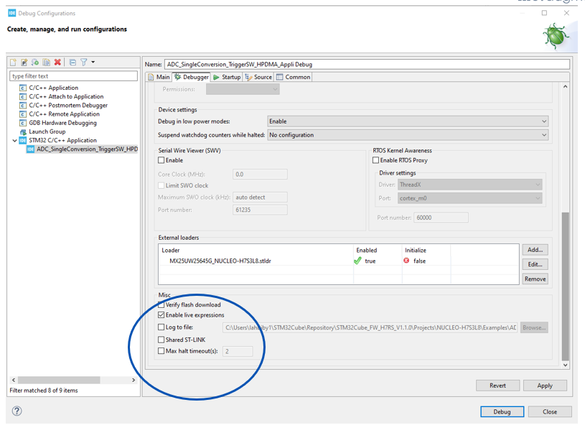Screen dimensions: 585x433
Task: Switch to the Startup tab
Action: [x=227, y=77]
